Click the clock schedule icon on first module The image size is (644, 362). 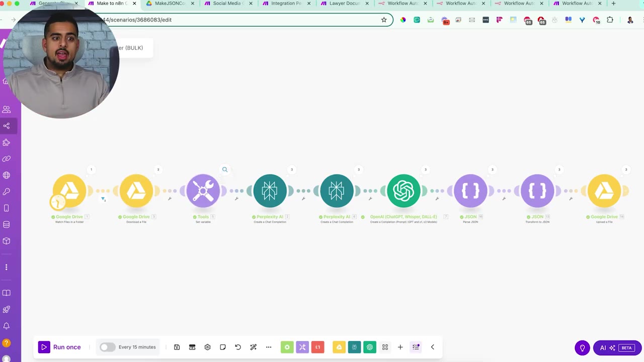pyautogui.click(x=57, y=202)
